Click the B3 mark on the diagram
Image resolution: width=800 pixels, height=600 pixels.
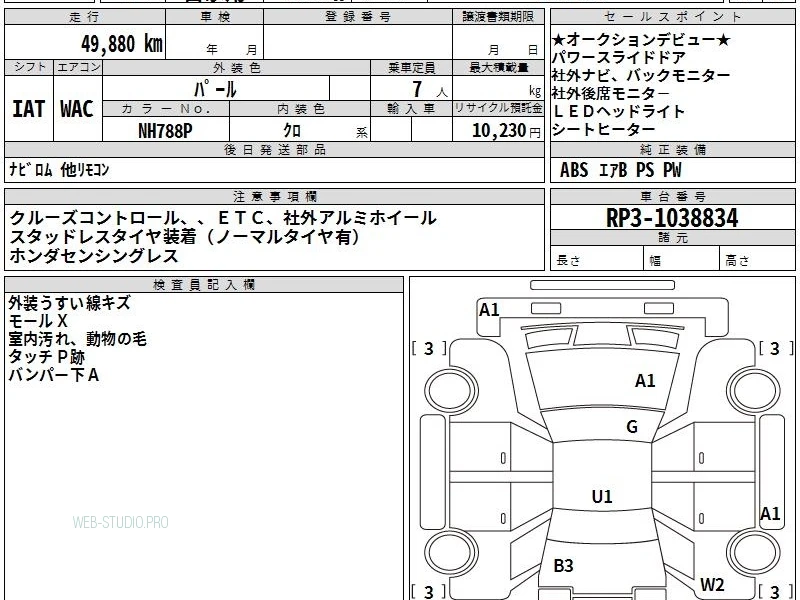(x=563, y=565)
